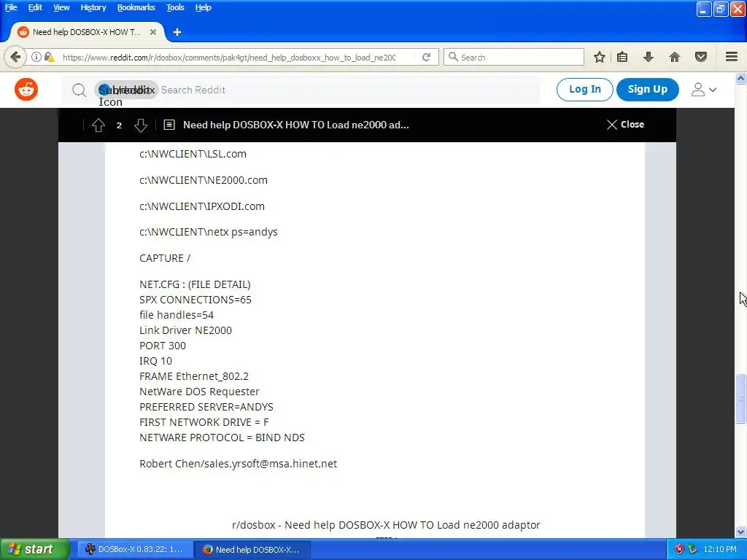Open the History menu
The width and height of the screenshot is (747, 560).
93,7
